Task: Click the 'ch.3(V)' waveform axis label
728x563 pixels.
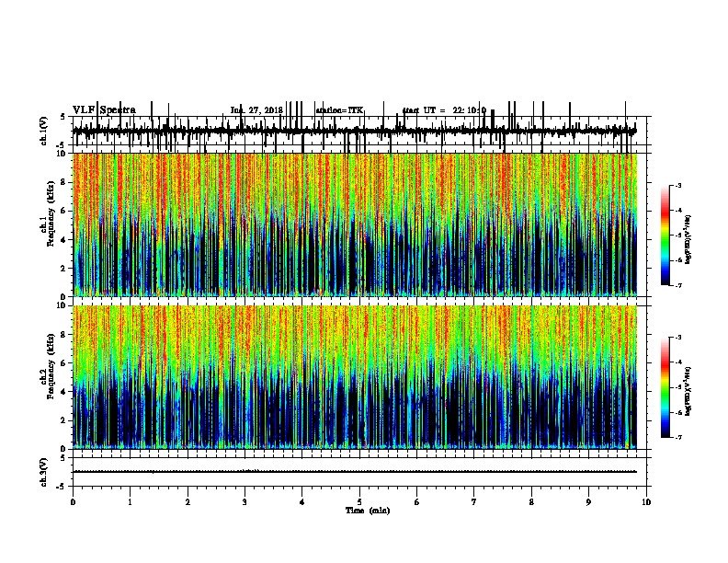Action: coord(43,473)
